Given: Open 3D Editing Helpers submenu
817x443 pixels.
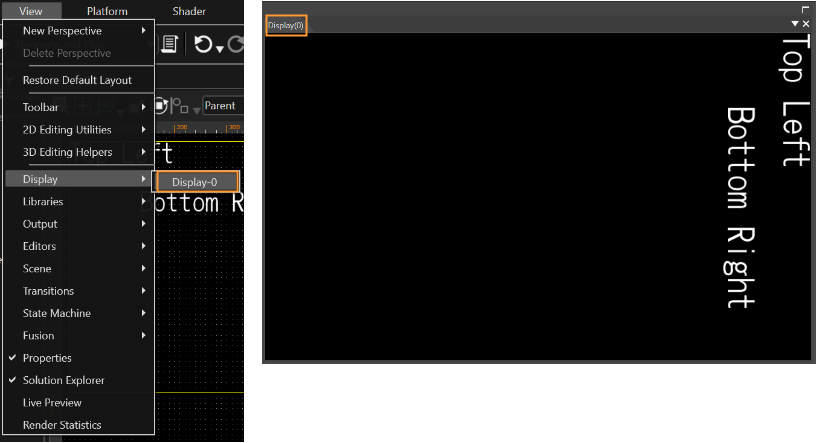Looking at the screenshot, I should pyautogui.click(x=79, y=152).
